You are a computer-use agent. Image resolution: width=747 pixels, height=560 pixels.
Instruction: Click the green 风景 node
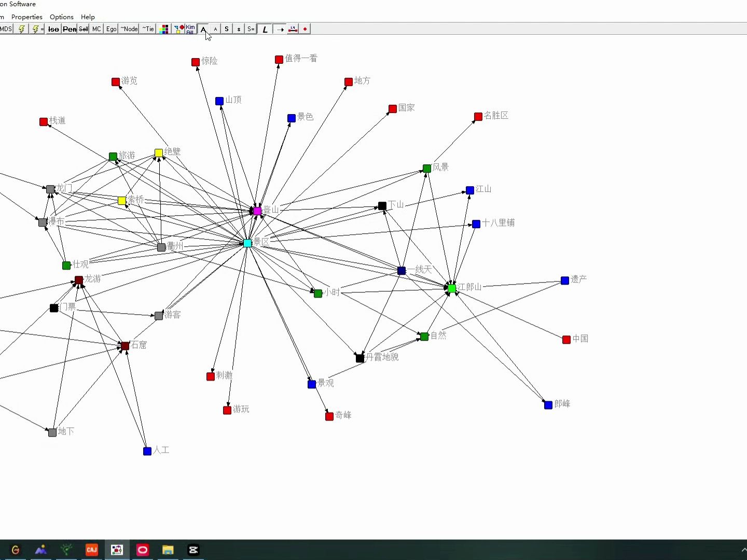click(427, 169)
